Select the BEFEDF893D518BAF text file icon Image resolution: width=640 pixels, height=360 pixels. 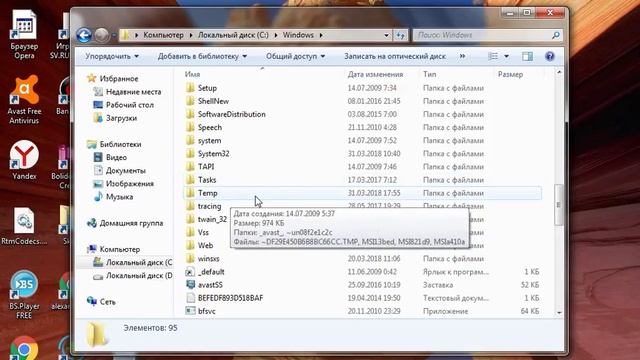click(190, 298)
